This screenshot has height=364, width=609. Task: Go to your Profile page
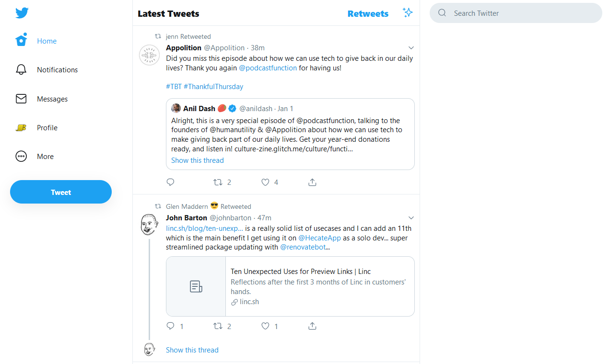47,127
